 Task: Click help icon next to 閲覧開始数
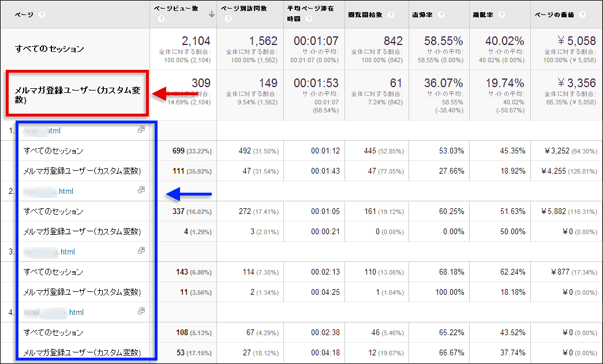tap(391, 14)
